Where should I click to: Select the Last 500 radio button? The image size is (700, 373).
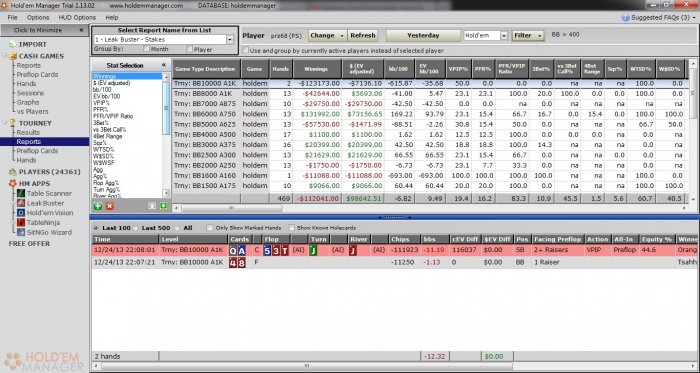coord(136,228)
